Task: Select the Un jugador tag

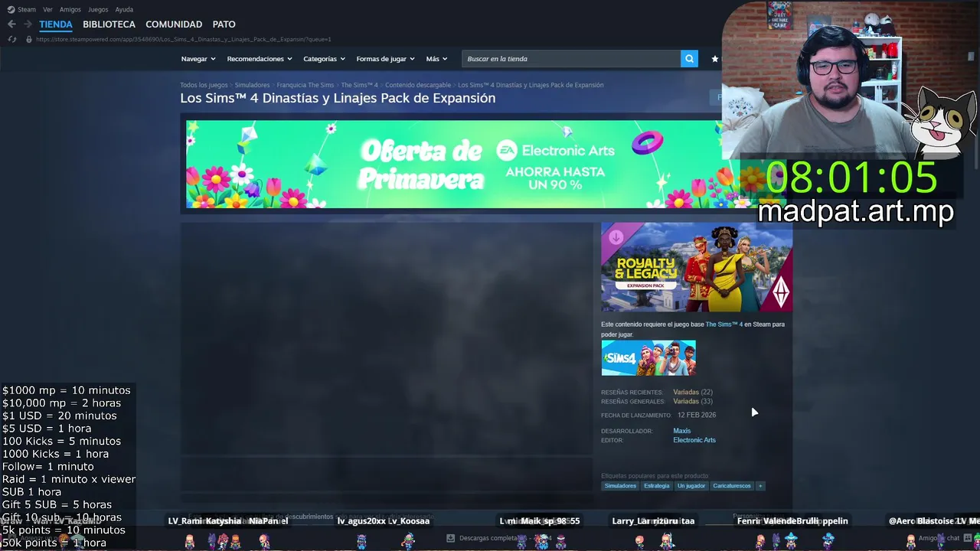Action: click(691, 486)
